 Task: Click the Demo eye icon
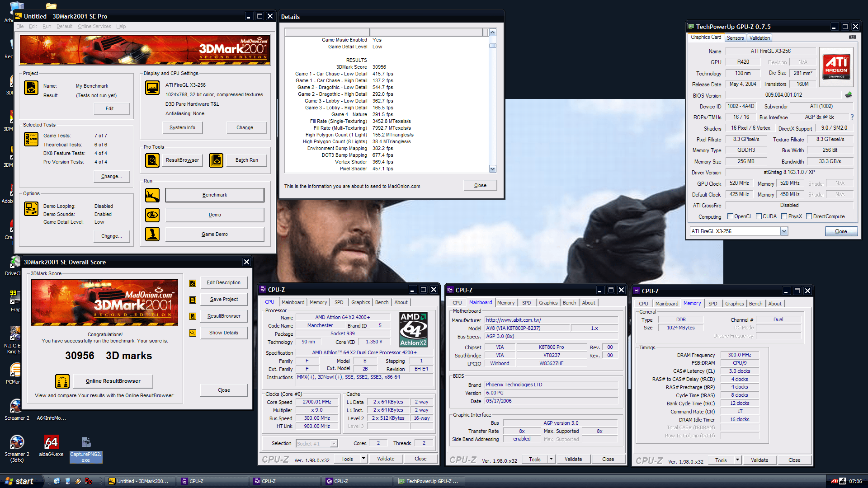point(152,215)
